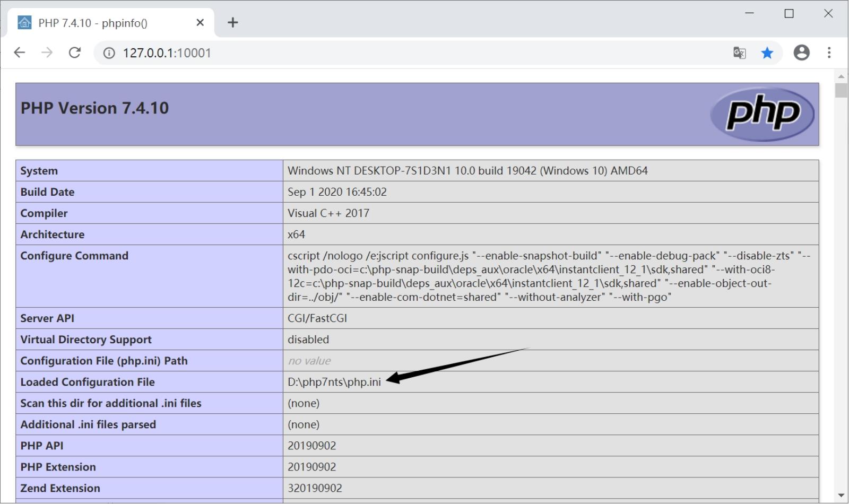This screenshot has width=849, height=504.
Task: Click the vertical scrollbar thumb
Action: click(x=841, y=90)
